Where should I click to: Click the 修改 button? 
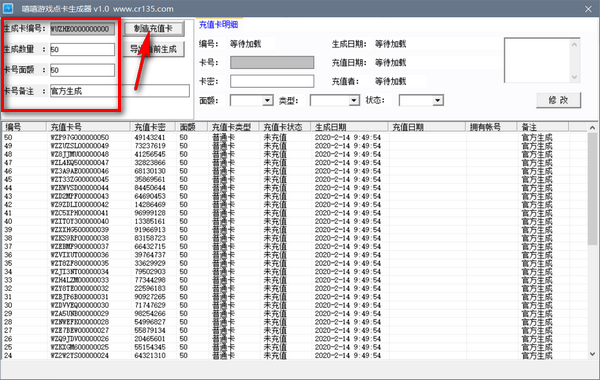coord(558,100)
